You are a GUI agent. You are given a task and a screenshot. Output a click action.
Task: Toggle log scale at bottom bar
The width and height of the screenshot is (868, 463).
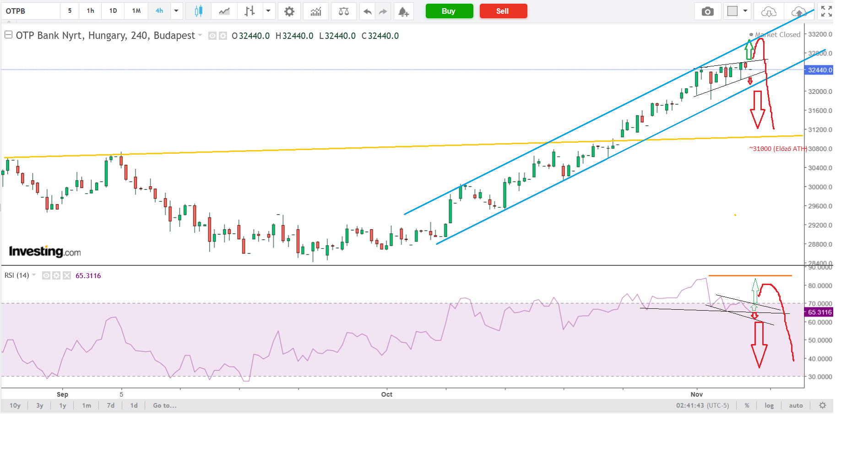pyautogui.click(x=769, y=405)
